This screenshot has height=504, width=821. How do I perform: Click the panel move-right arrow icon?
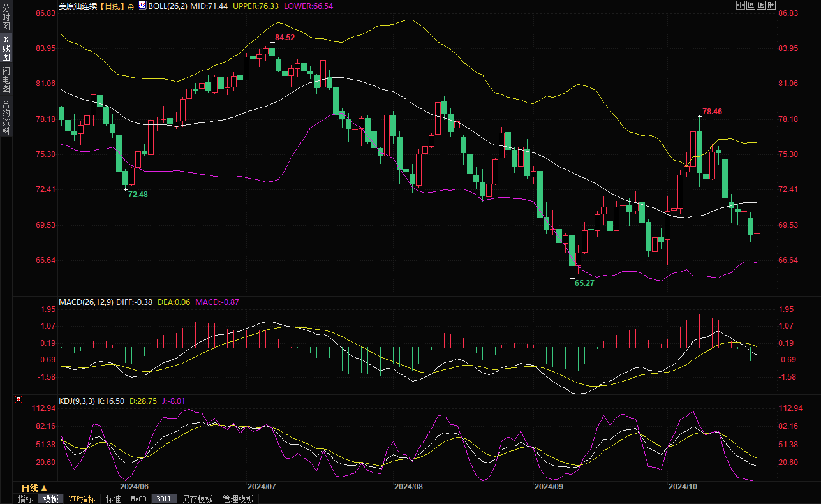click(771, 5)
